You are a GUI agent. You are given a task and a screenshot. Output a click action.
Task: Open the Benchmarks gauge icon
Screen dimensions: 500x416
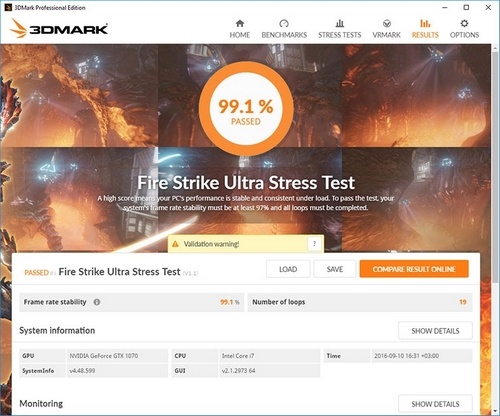tap(284, 23)
